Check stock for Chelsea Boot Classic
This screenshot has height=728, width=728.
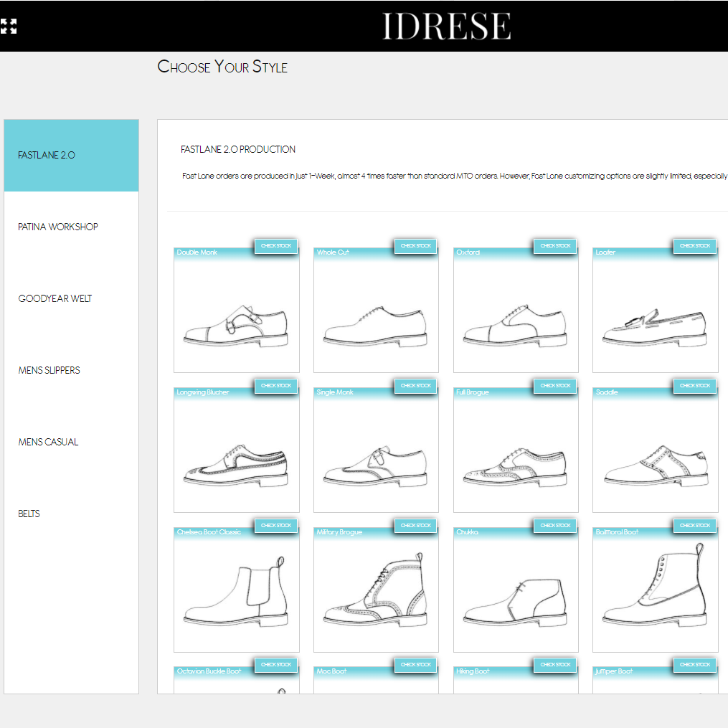(276, 525)
